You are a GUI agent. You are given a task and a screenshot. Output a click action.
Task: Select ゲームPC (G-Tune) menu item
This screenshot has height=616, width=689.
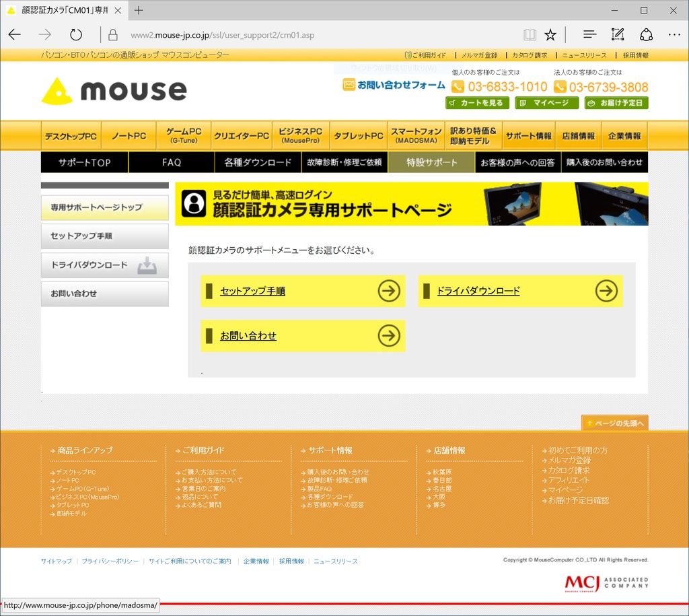(x=184, y=136)
